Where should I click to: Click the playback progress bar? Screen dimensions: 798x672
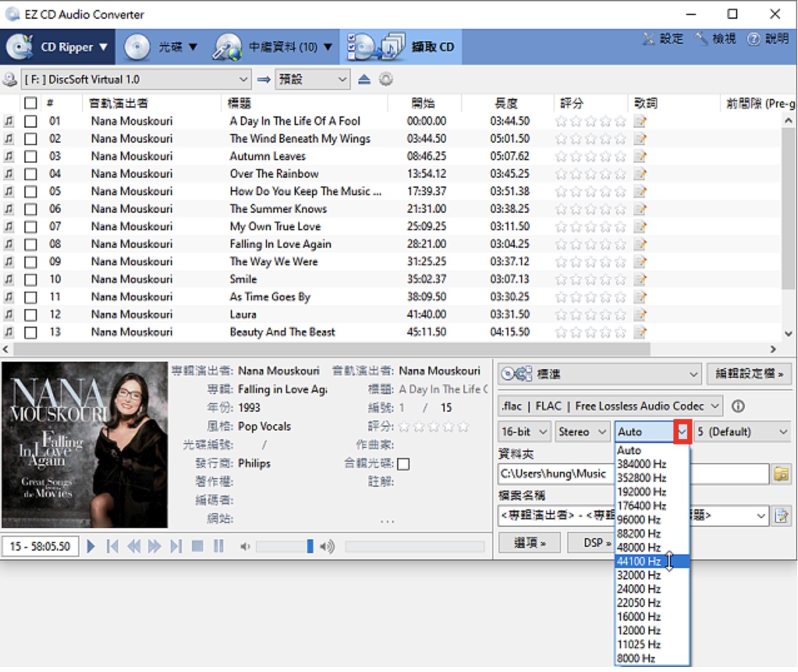(415, 547)
